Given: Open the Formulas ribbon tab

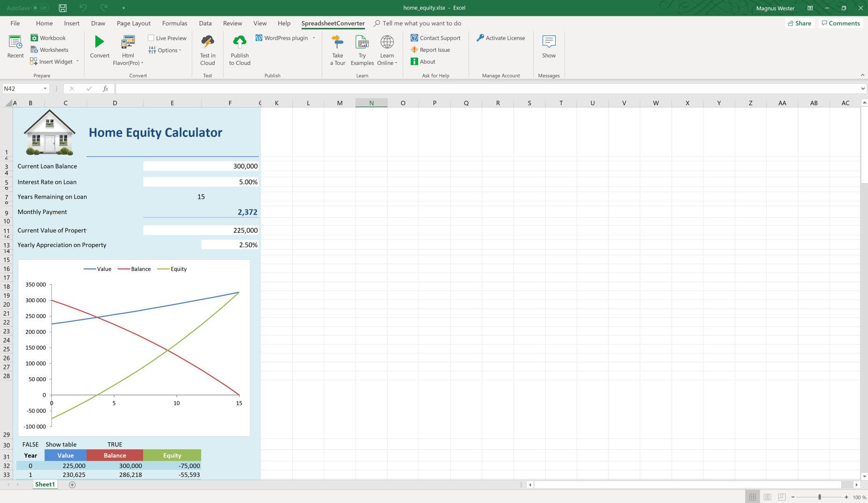Looking at the screenshot, I should click(174, 23).
